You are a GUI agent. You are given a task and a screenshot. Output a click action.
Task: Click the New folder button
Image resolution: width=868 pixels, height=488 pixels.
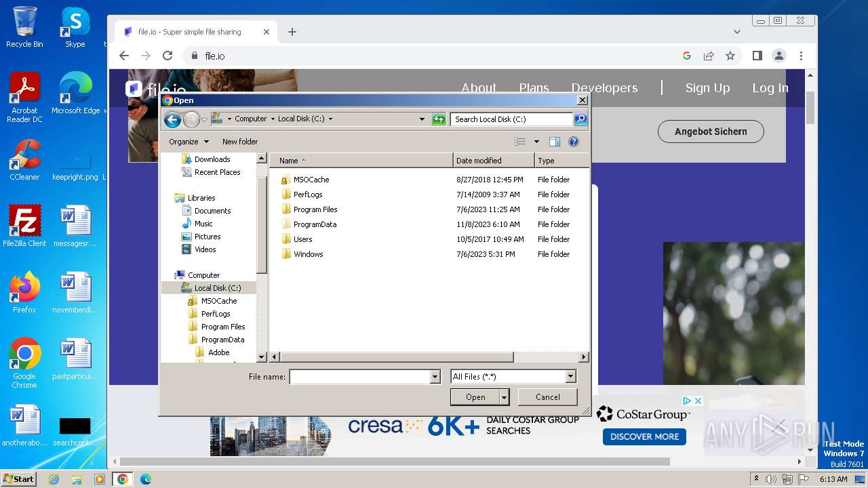point(240,142)
